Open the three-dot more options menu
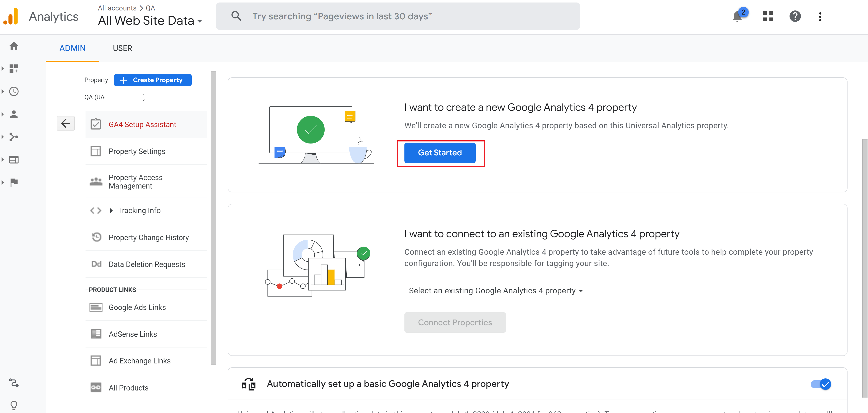This screenshot has height=413, width=868. point(820,17)
